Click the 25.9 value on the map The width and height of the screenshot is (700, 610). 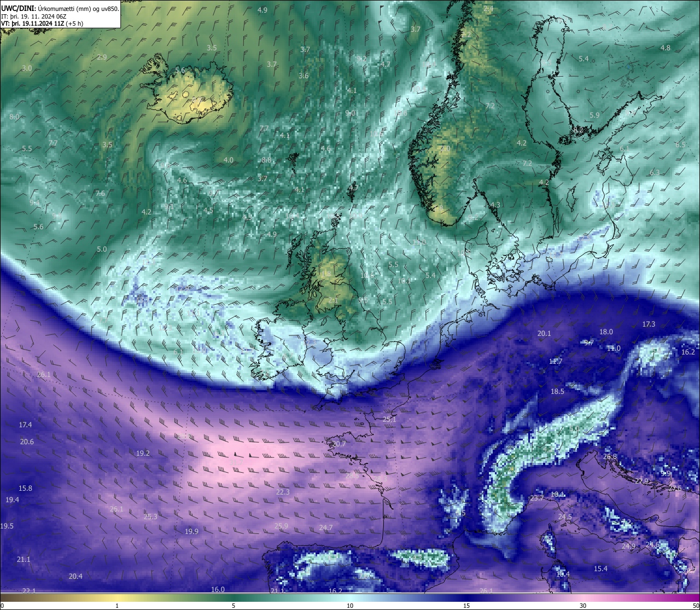coord(281,526)
